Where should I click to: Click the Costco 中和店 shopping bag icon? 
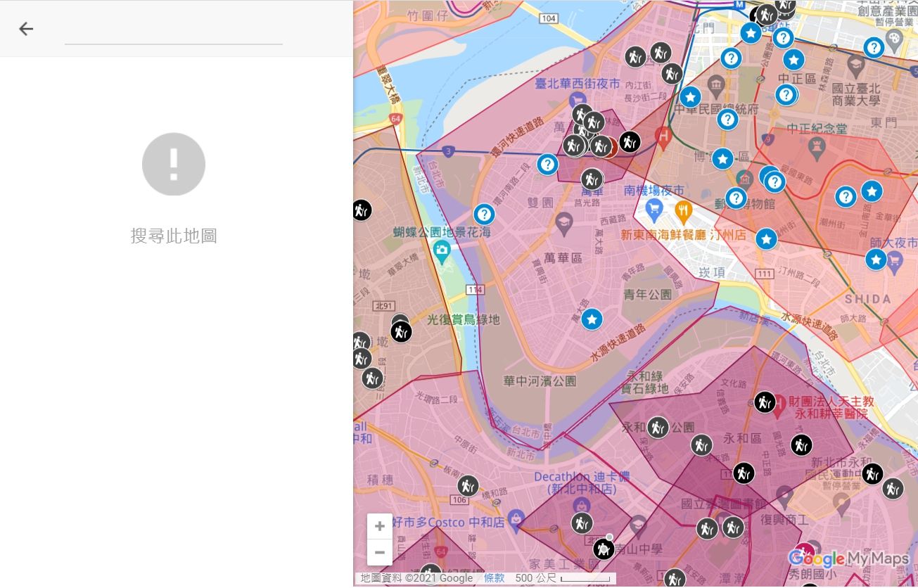click(x=516, y=520)
